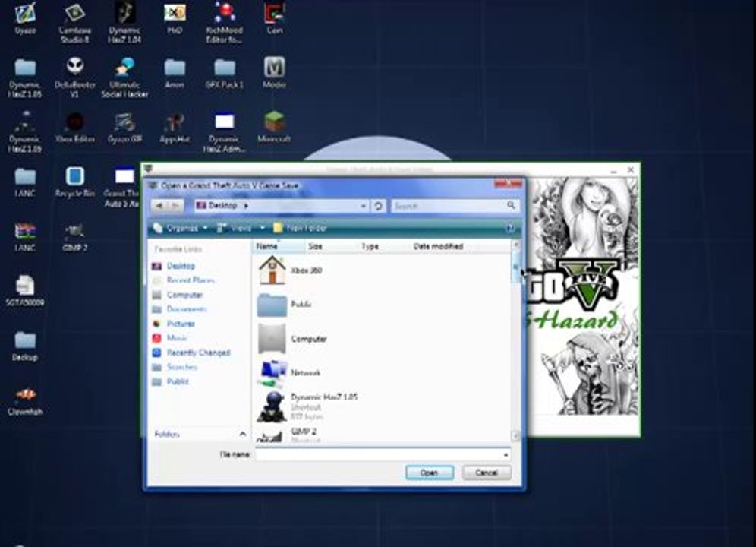Click the File name input field
Viewport: 756px width, 547px height.
[379, 455]
